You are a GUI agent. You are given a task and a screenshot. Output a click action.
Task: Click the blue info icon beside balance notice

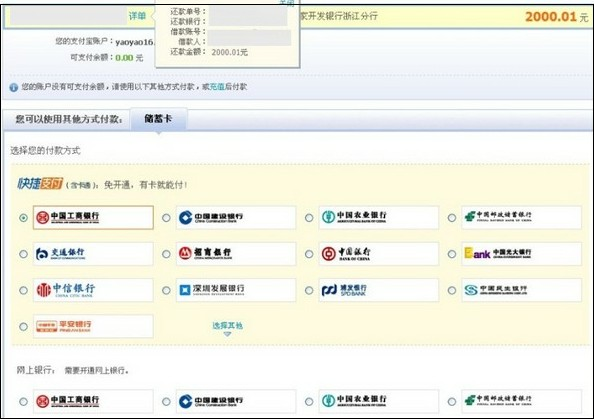[14, 88]
